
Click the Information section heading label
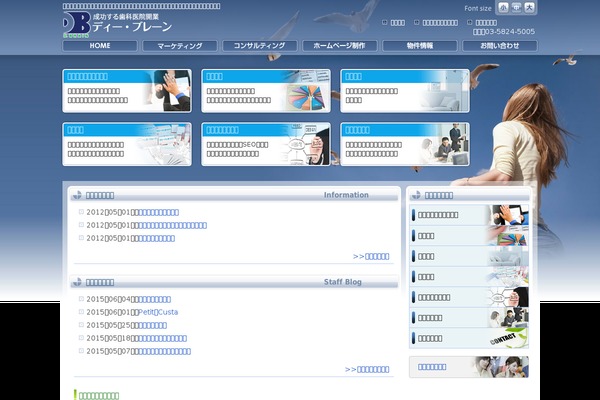pyautogui.click(x=346, y=195)
